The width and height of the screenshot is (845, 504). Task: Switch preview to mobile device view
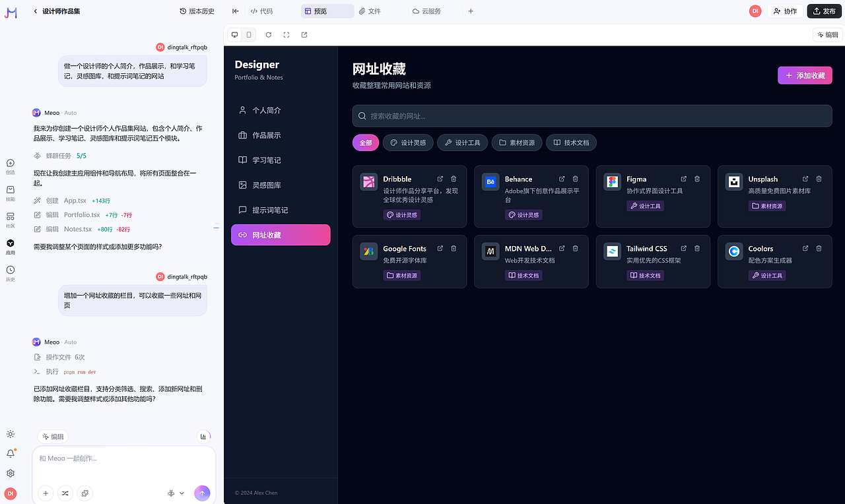click(248, 34)
